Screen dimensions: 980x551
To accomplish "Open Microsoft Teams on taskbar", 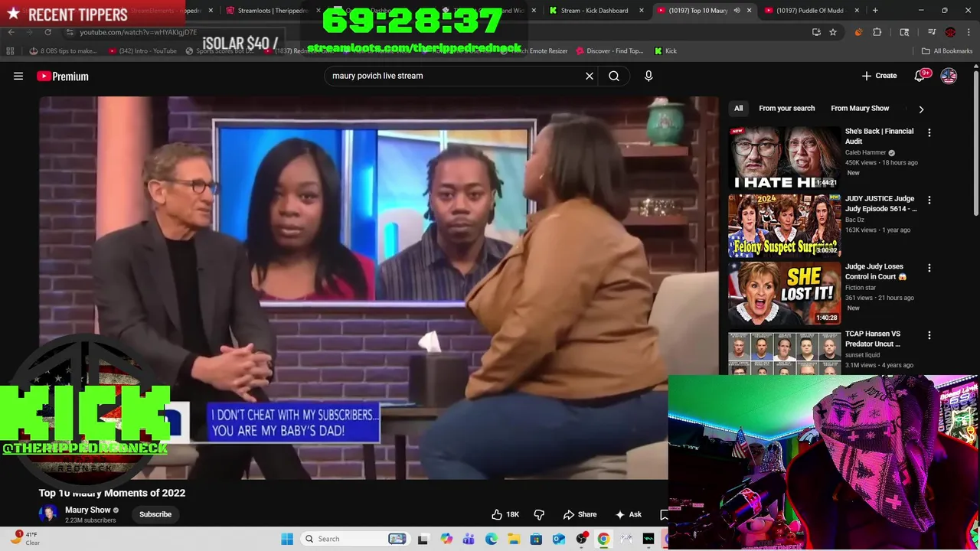I will [469, 539].
